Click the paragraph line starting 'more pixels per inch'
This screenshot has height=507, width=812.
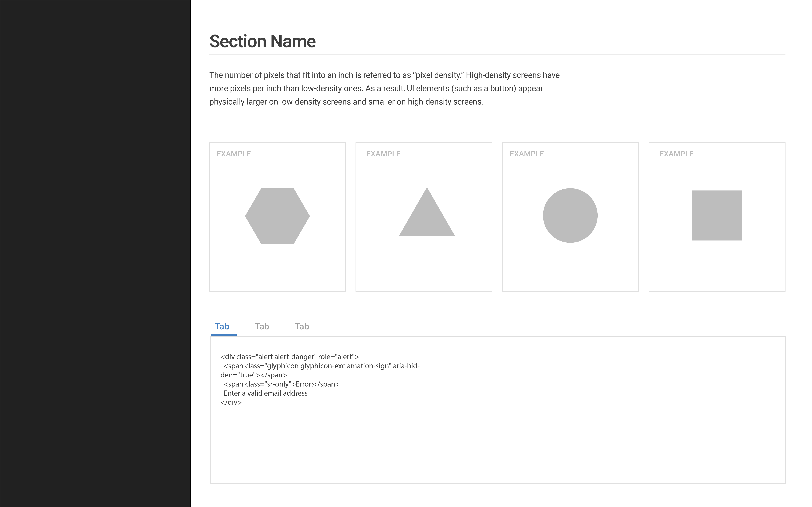376,89
